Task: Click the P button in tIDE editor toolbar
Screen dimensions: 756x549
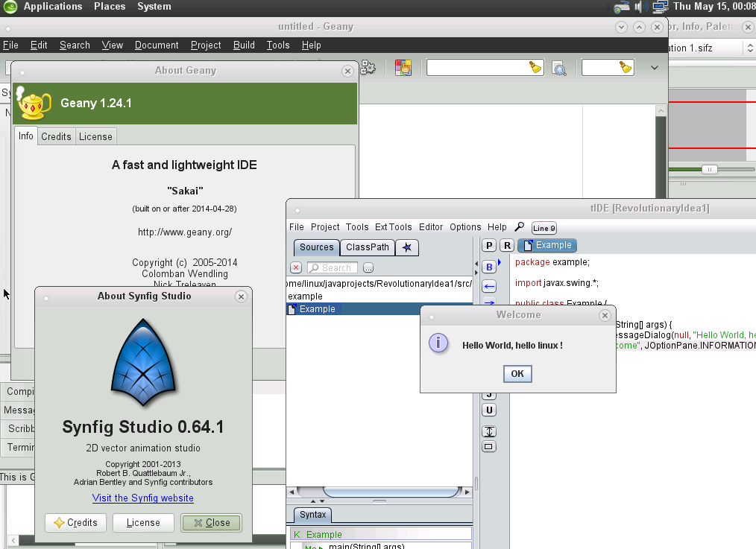Action: [x=489, y=246]
